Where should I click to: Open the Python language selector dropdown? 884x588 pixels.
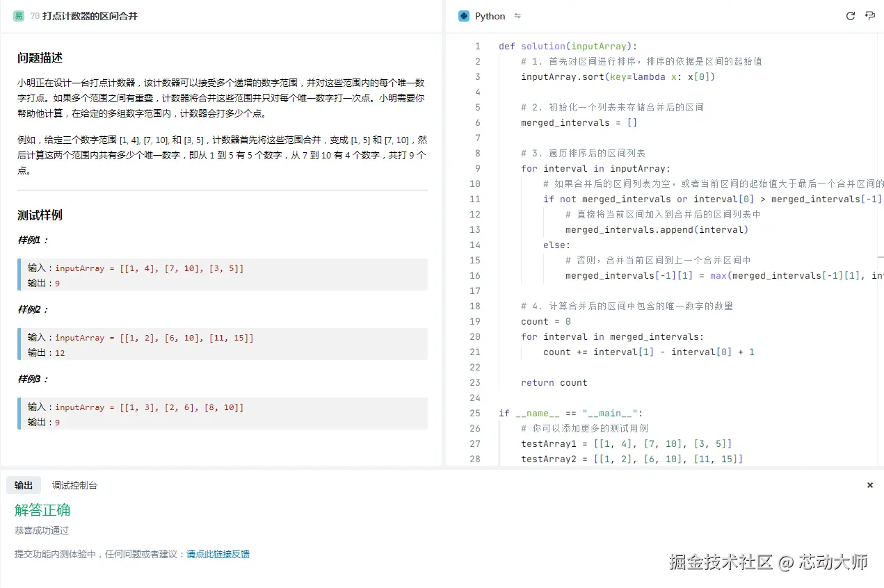(490, 16)
